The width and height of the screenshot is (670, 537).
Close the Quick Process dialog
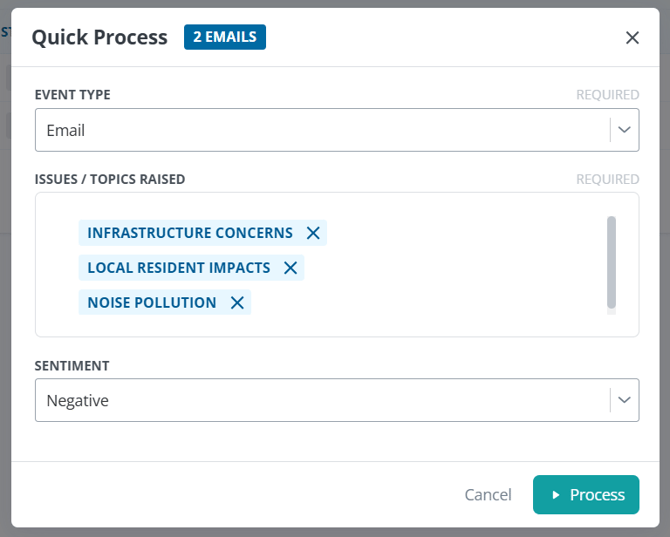(632, 38)
